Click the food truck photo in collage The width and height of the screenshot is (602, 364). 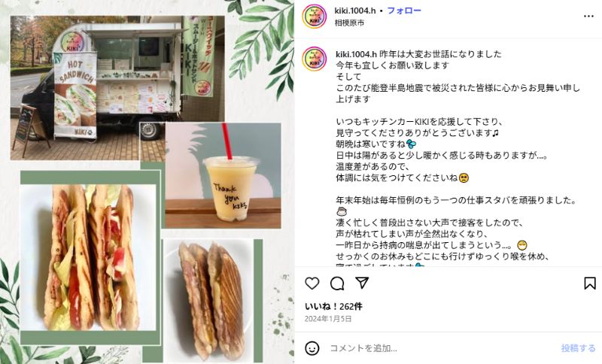click(x=117, y=88)
